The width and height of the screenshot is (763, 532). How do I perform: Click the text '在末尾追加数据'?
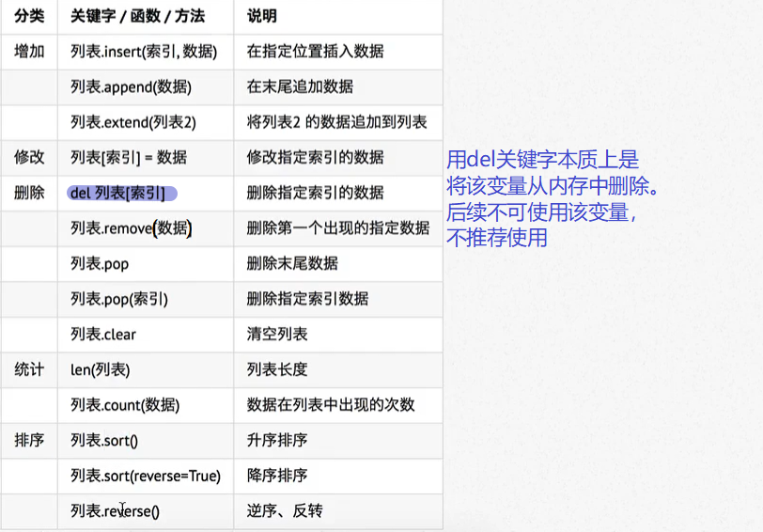pyautogui.click(x=301, y=86)
